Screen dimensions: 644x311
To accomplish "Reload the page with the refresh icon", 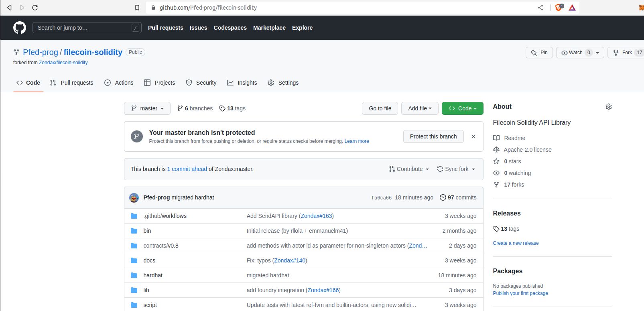I will pos(35,8).
